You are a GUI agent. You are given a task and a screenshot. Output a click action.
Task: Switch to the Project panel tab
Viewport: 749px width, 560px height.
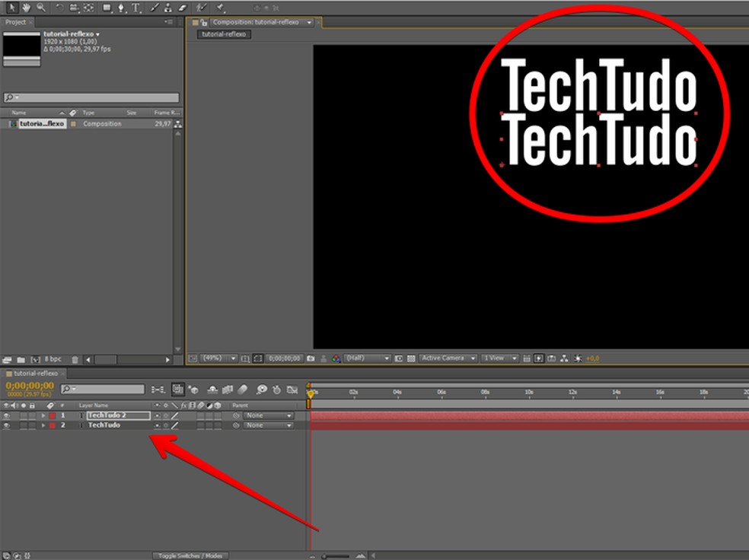(x=15, y=22)
